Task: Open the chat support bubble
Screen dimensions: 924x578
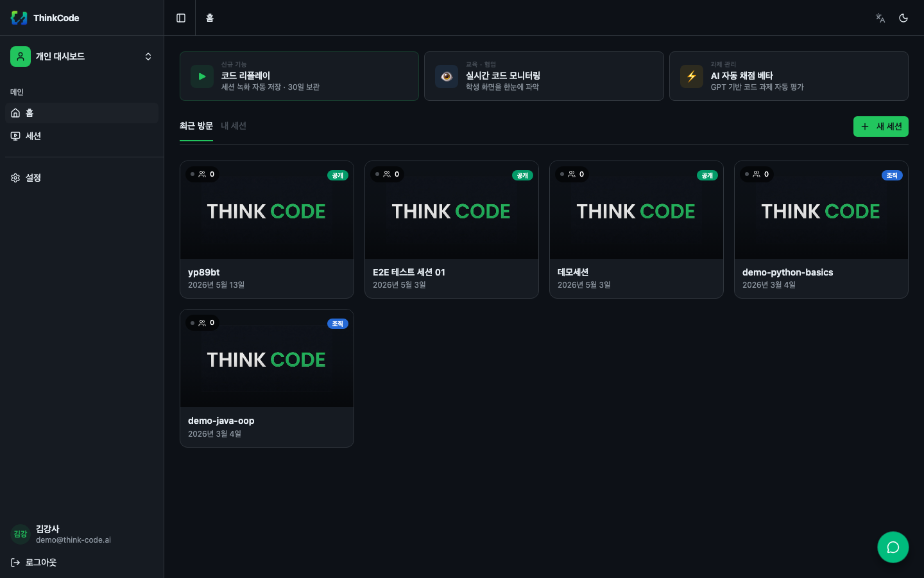Action: 893,547
